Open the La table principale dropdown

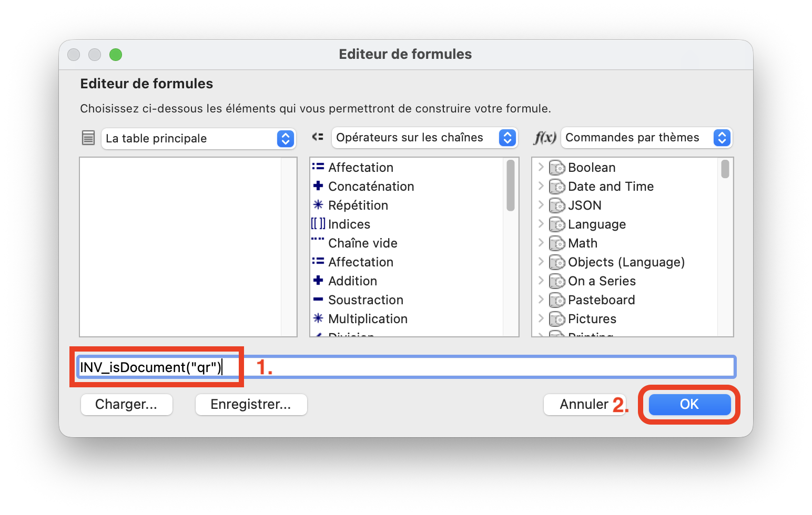coord(198,139)
